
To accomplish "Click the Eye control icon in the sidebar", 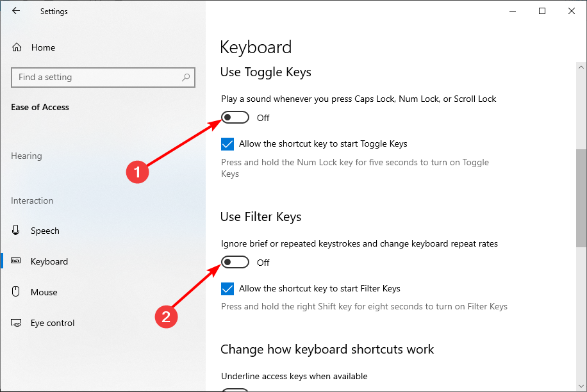I will click(x=16, y=323).
